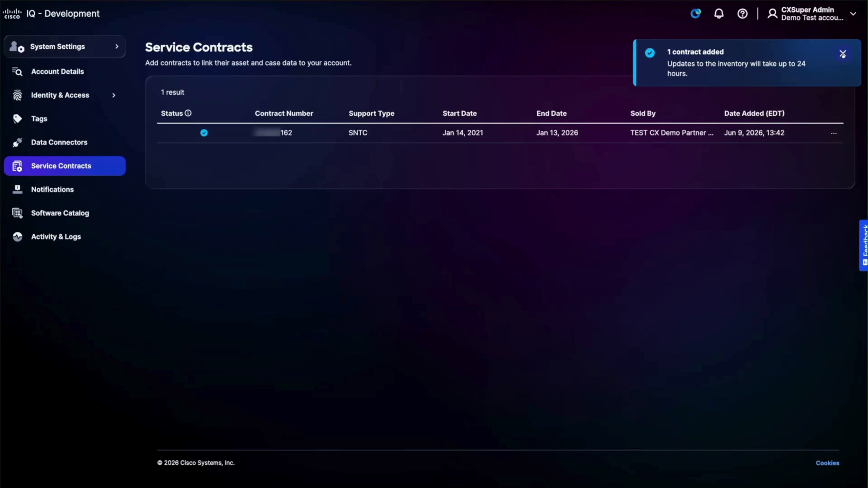The image size is (868, 488).
Task: Click the System Settings gear-user icon
Action: coord(17,47)
